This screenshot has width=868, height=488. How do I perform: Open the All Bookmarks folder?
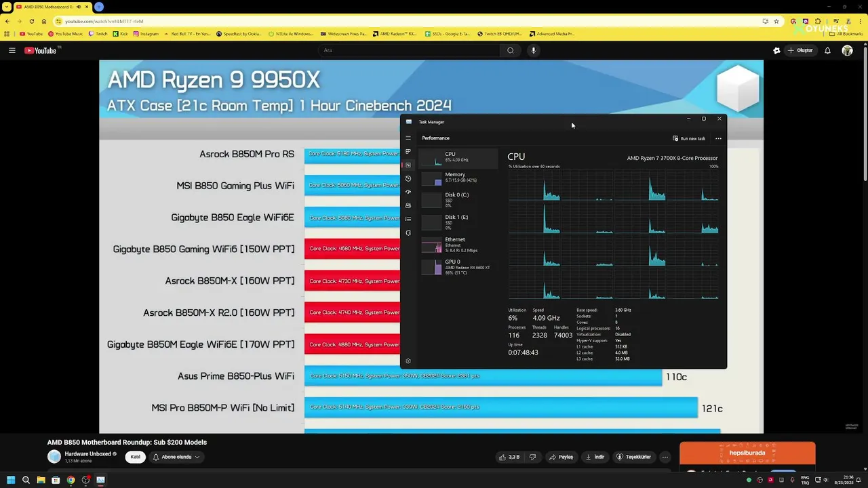click(846, 34)
